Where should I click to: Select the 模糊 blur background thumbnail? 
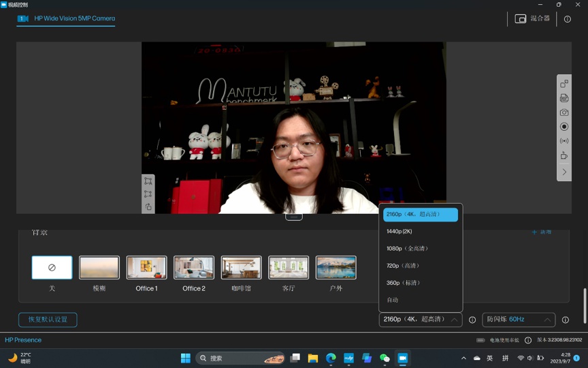[x=99, y=267]
